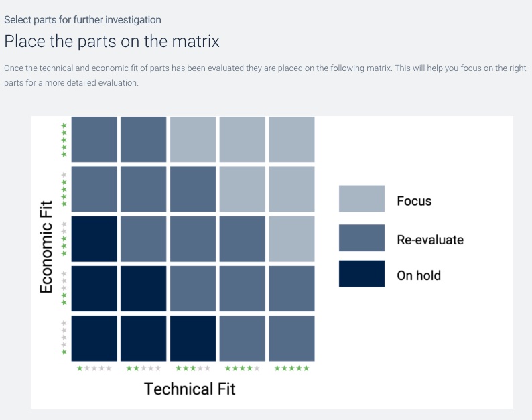Select the two-star Technical Fit rating icon
Screen dimensions: 532x420
tap(143, 368)
